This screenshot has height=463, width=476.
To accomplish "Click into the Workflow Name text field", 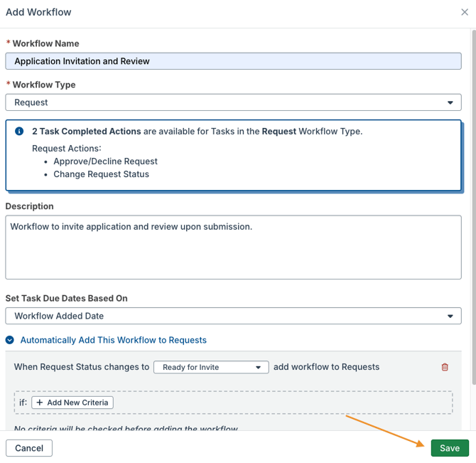I will (x=233, y=61).
